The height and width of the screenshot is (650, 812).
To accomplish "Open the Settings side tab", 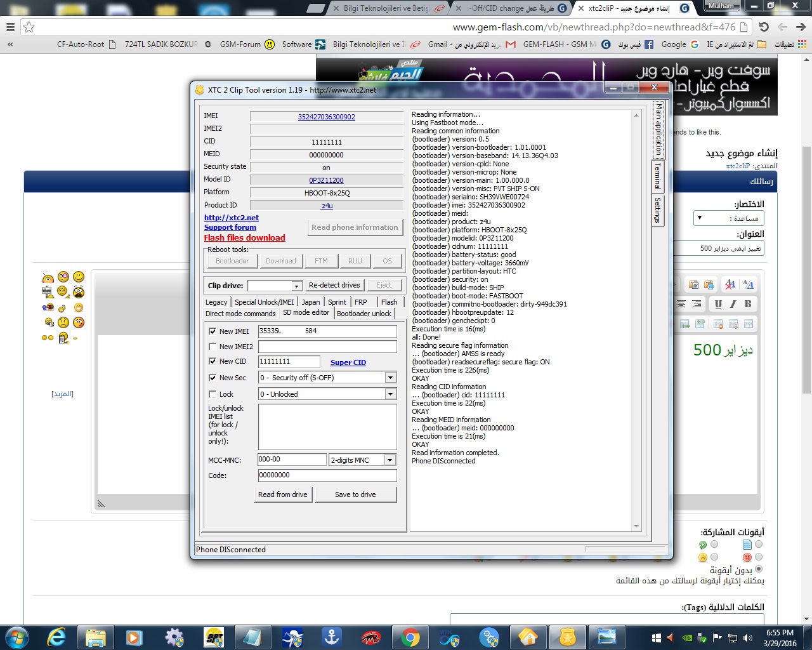I will 658,210.
